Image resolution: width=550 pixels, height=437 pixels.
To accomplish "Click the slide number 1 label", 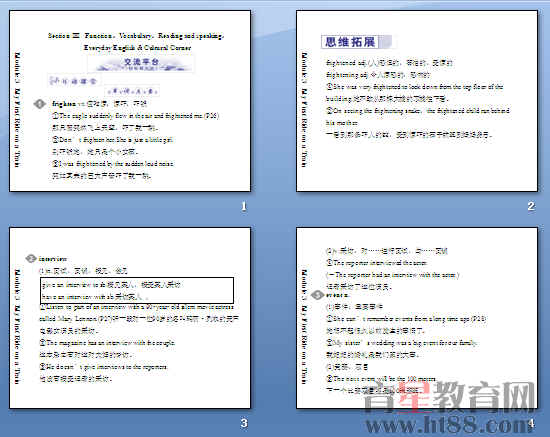I will click(244, 206).
